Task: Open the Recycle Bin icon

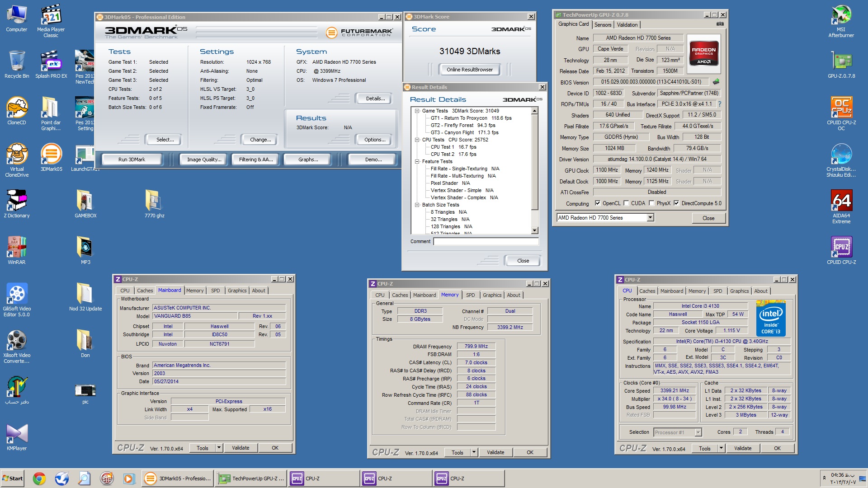Action: pos(17,65)
